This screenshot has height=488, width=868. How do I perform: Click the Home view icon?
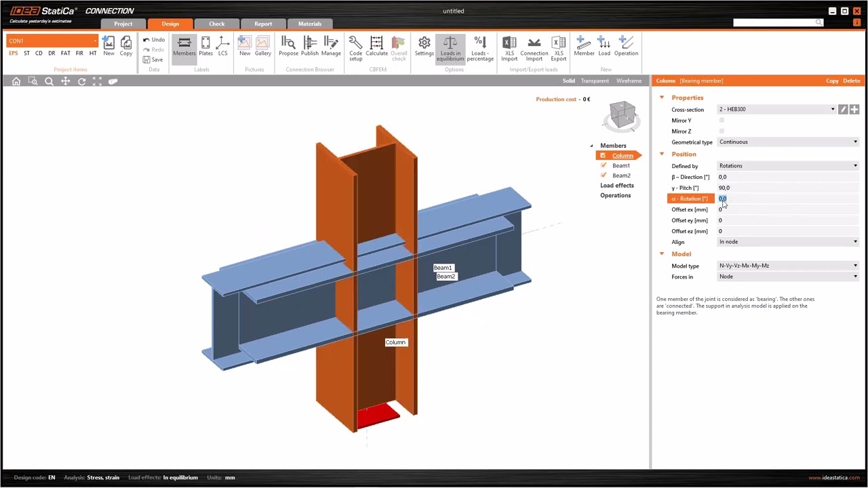pos(16,81)
